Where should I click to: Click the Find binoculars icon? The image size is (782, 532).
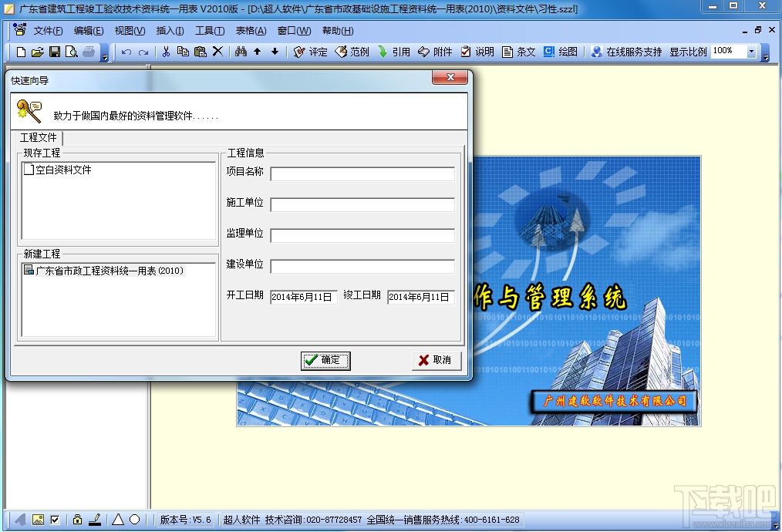tap(241, 52)
